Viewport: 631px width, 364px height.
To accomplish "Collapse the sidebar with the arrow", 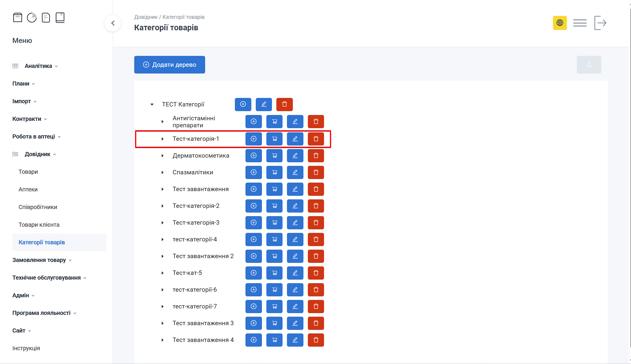I will [x=113, y=23].
